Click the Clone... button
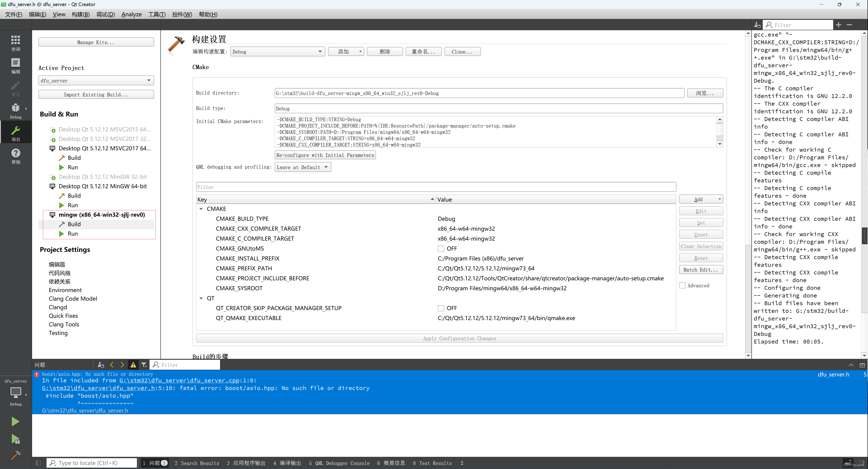The height and width of the screenshot is (469, 868). click(462, 51)
